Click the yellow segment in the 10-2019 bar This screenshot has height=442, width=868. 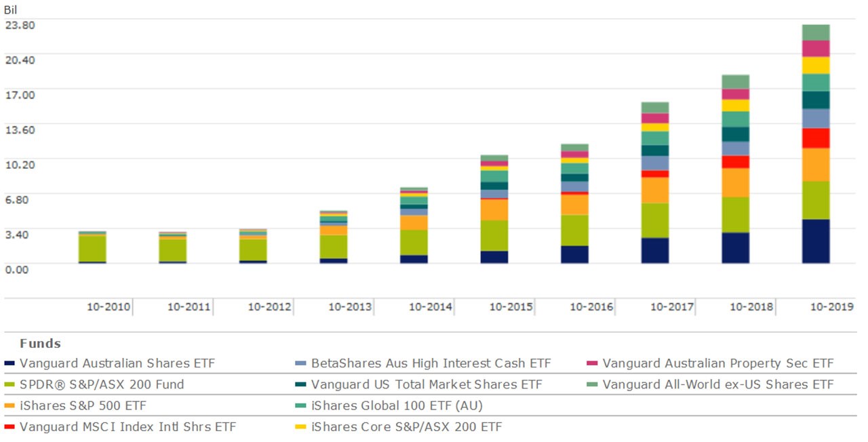click(x=816, y=65)
